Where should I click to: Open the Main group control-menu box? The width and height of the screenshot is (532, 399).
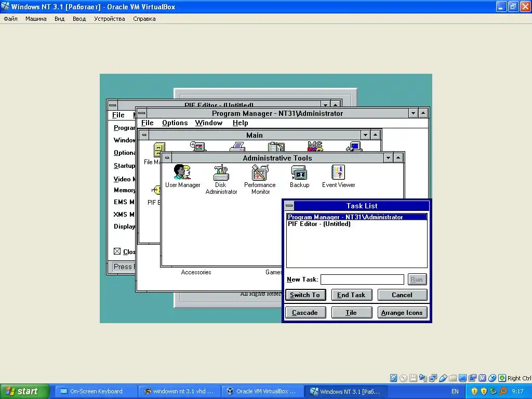click(144, 135)
